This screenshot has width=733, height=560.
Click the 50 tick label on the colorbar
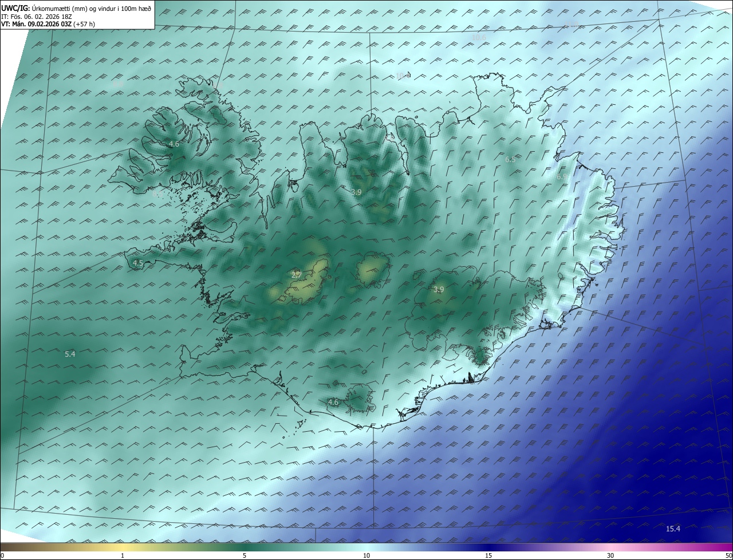click(728, 555)
